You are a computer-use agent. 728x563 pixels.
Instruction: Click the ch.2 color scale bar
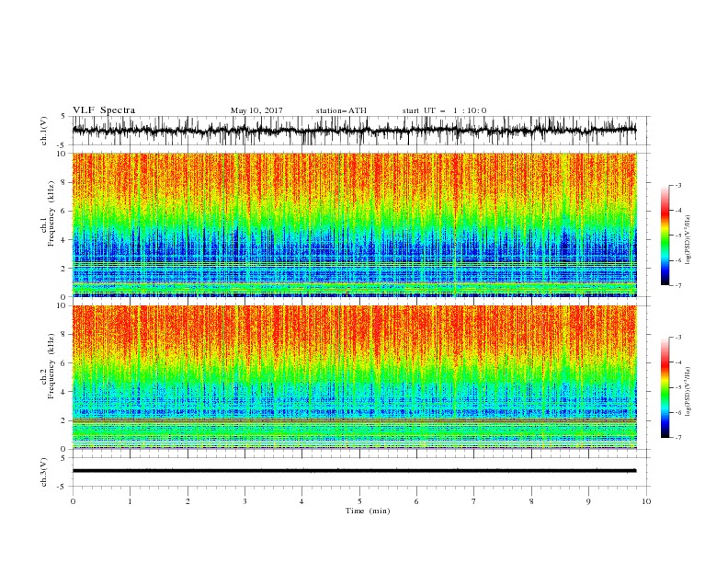665,387
